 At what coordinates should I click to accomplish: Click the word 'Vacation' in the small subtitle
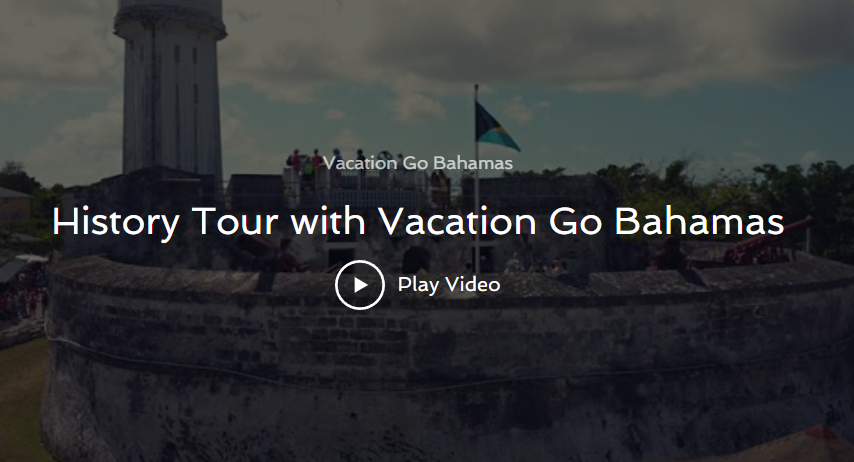pos(359,163)
